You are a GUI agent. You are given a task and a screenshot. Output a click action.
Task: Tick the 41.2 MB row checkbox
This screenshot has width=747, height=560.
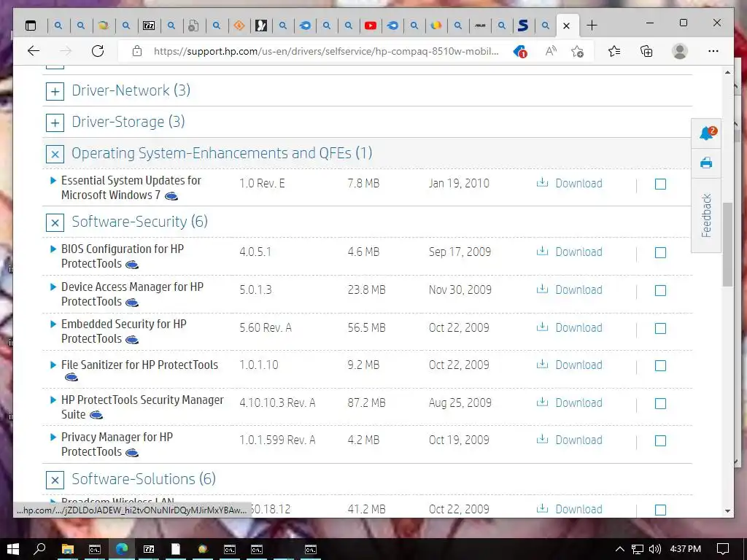660,510
